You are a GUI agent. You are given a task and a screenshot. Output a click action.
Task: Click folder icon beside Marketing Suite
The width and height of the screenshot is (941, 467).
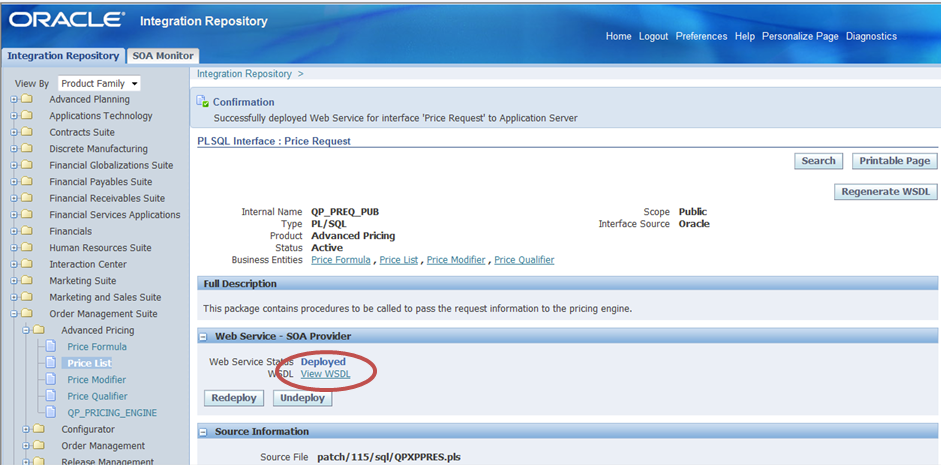27,281
